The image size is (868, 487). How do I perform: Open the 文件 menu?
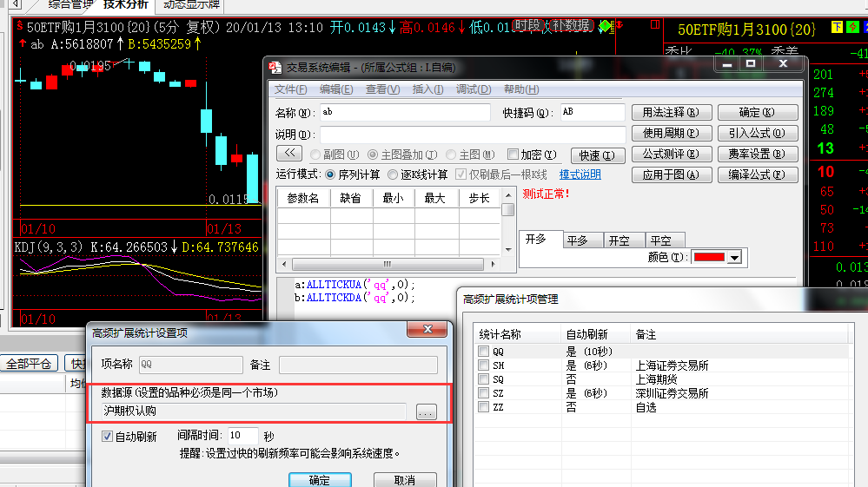[x=290, y=89]
